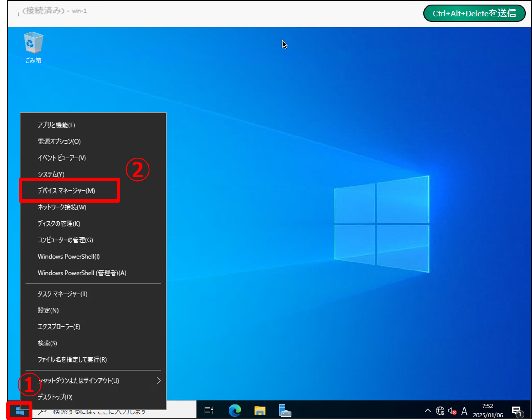Screen dimensions: 532x420
Task: Select ディスクの管理(K) menu entry
Action: [59, 224]
